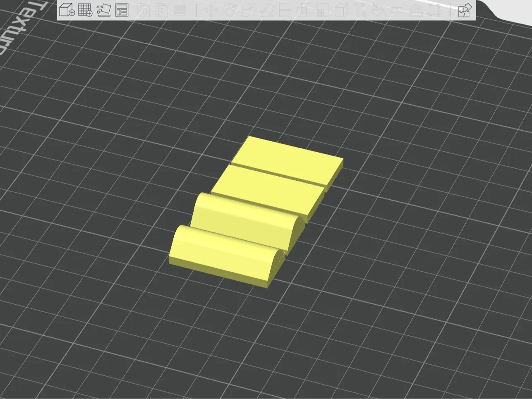Image resolution: width=532 pixels, height=399 pixels.
Task: Select the Rotate gizmo tool
Action: (x=230, y=10)
